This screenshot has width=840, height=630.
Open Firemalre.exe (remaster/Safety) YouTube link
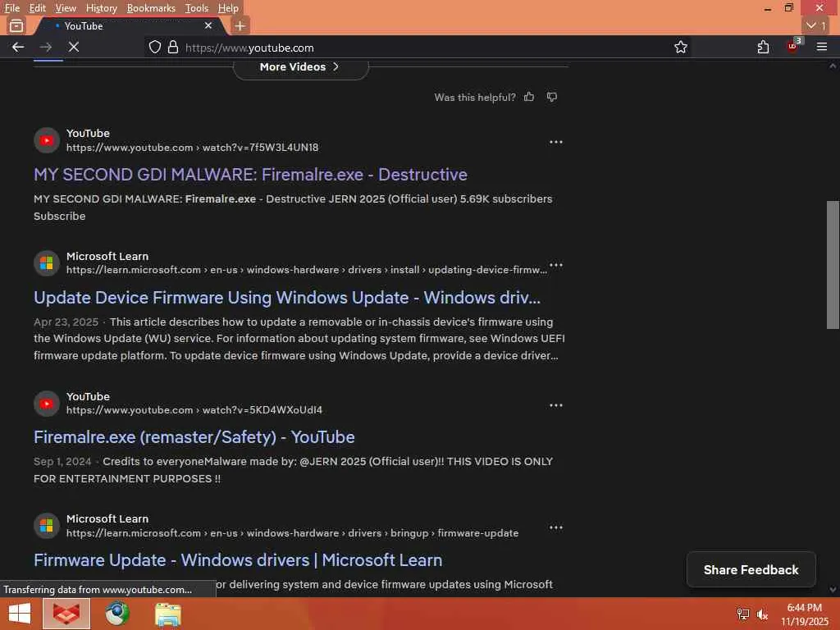click(194, 437)
